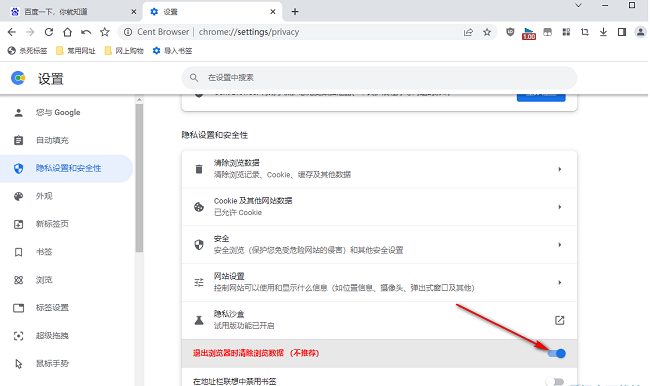
Task: Bookmark page with address bar star
Action: [487, 32]
